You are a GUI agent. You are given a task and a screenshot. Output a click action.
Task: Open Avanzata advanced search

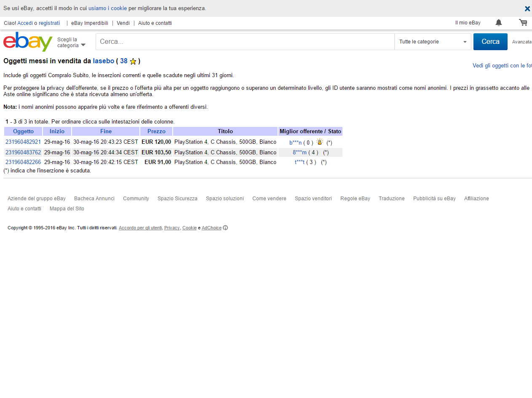521,42
